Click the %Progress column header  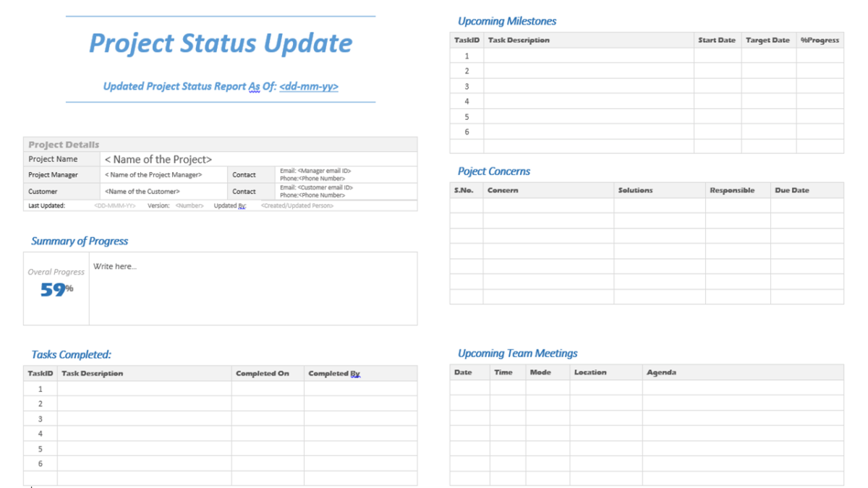pos(820,40)
